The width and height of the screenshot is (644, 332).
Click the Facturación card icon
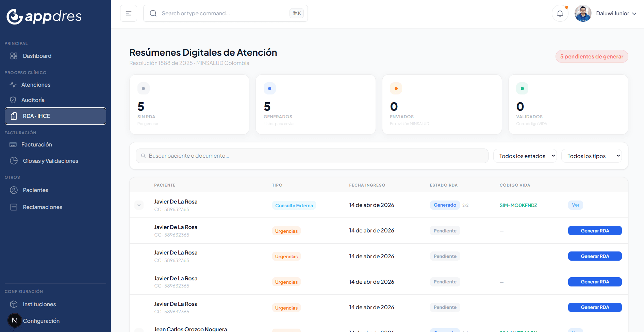13,144
